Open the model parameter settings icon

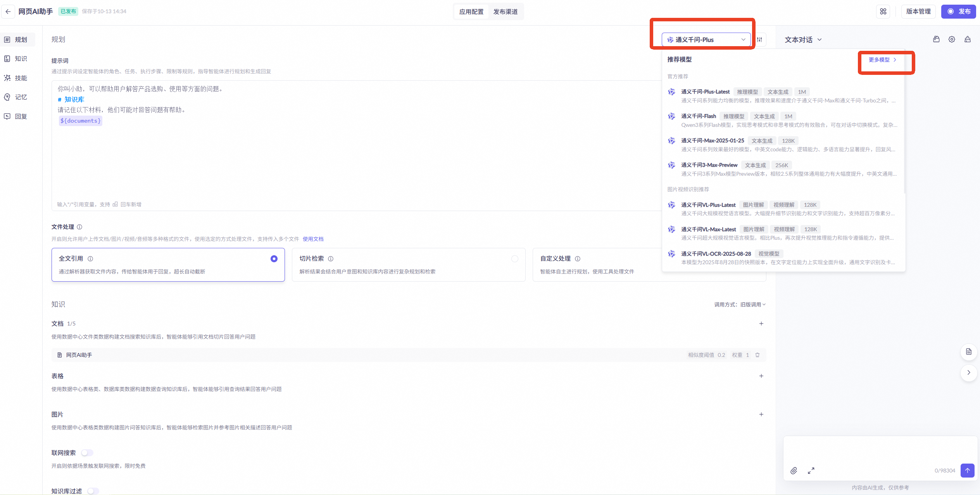[759, 40]
